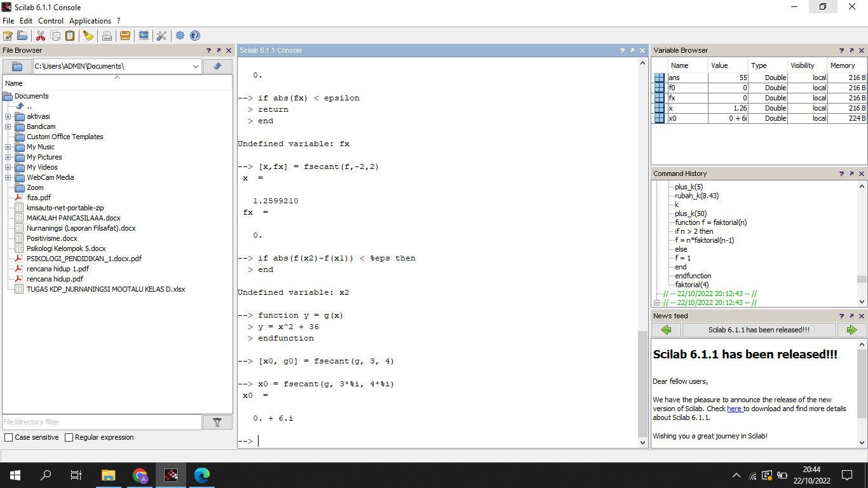Click the select directory folder button

coord(17,66)
